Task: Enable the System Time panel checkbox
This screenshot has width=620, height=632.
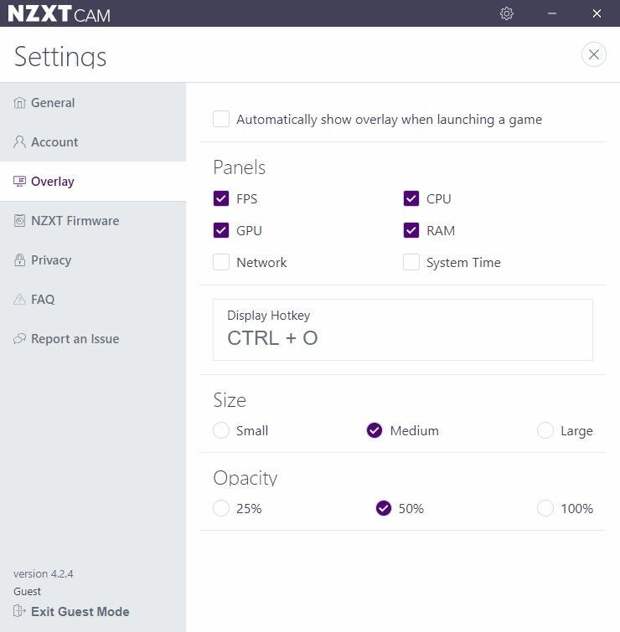Action: [x=411, y=262]
